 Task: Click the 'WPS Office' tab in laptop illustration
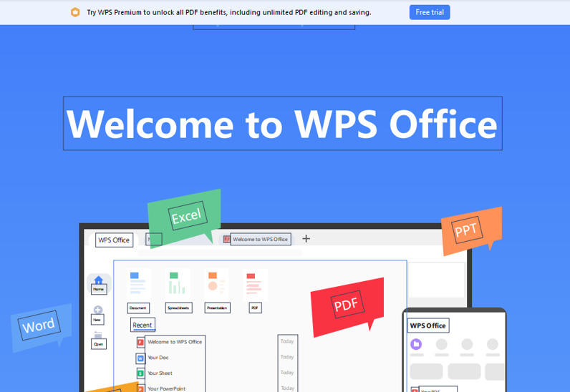(x=114, y=240)
